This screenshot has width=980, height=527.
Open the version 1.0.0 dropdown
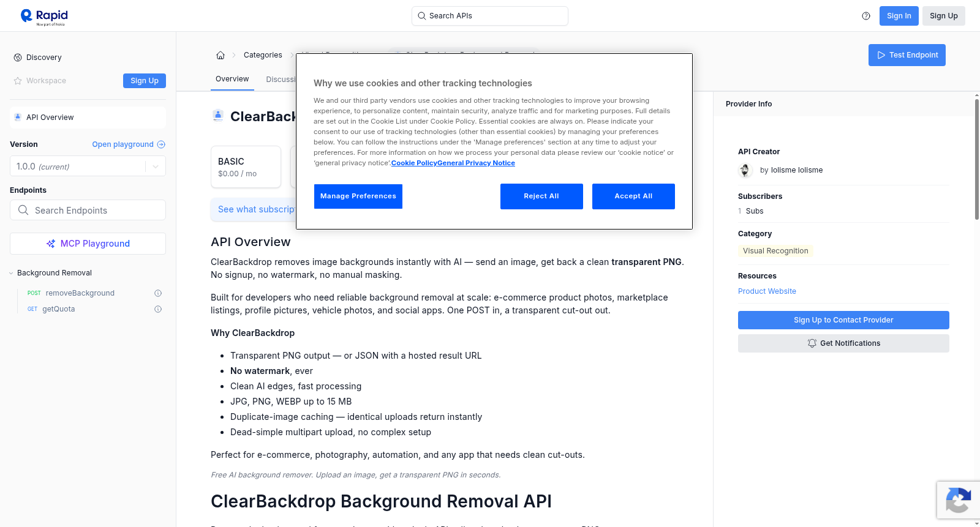156,166
